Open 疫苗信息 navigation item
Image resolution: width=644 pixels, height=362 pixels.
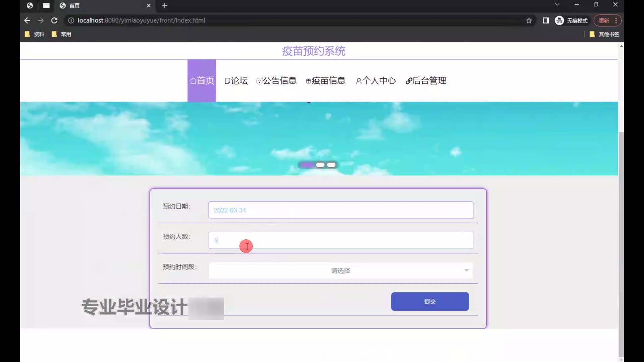326,81
